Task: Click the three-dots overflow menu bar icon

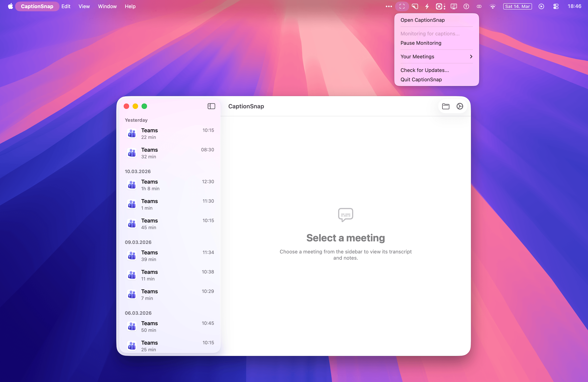Action: (x=389, y=6)
